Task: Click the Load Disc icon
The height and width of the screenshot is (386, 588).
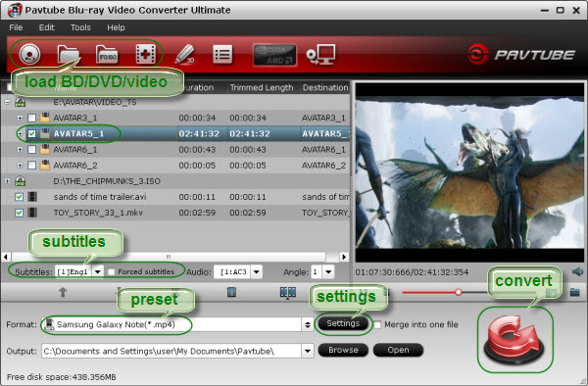Action: (29, 55)
